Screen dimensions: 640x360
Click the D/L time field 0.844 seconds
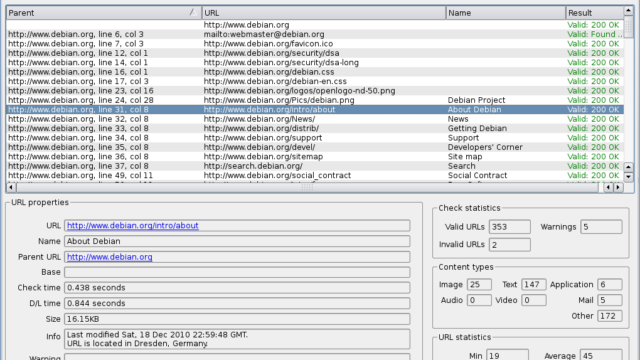click(x=237, y=303)
